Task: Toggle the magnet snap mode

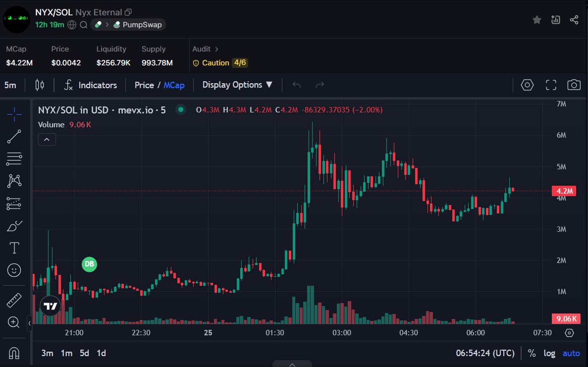Action: 14,354
